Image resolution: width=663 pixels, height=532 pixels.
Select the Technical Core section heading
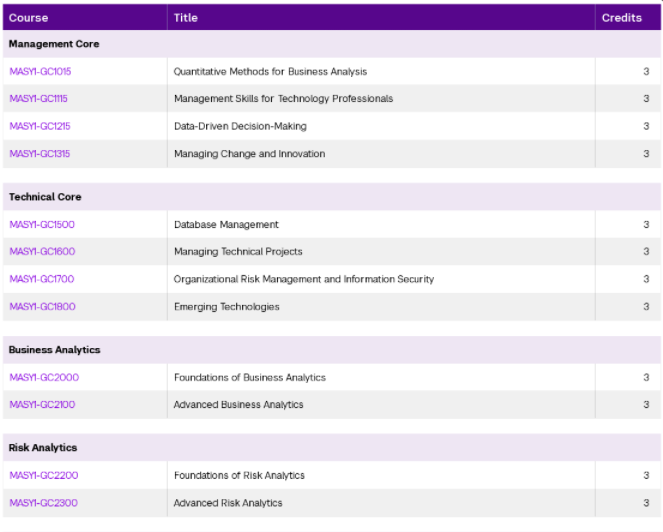[x=45, y=197]
